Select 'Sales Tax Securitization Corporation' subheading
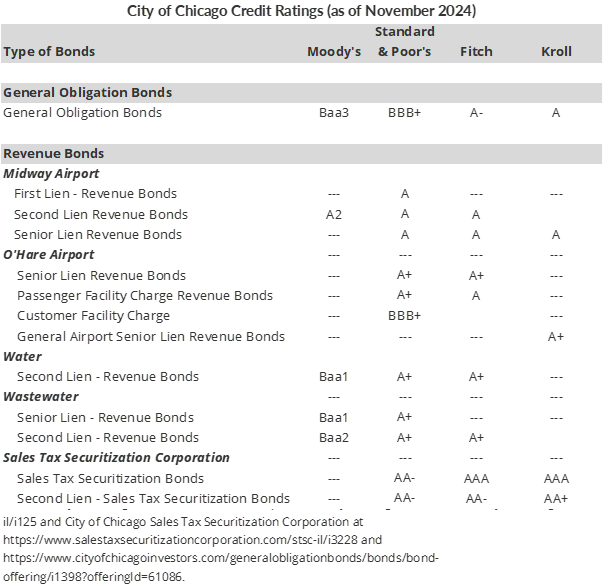Screen dimensions: 603x588 point(117,458)
